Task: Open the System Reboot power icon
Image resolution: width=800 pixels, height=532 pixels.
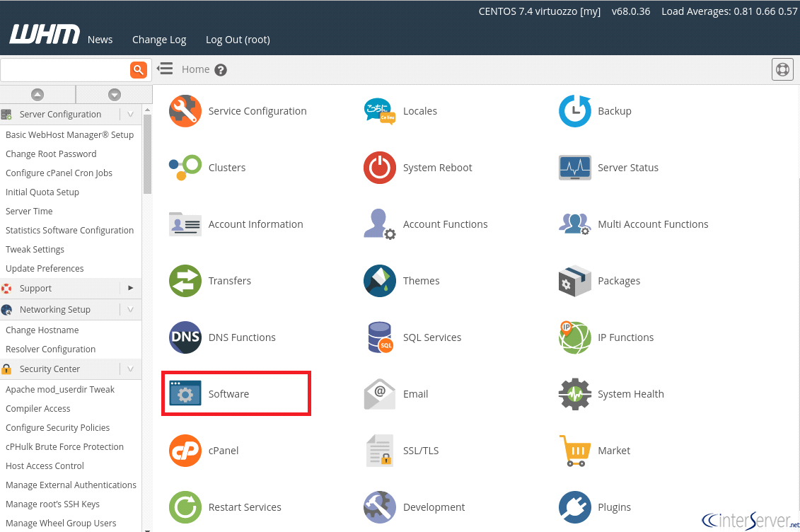Action: point(380,167)
